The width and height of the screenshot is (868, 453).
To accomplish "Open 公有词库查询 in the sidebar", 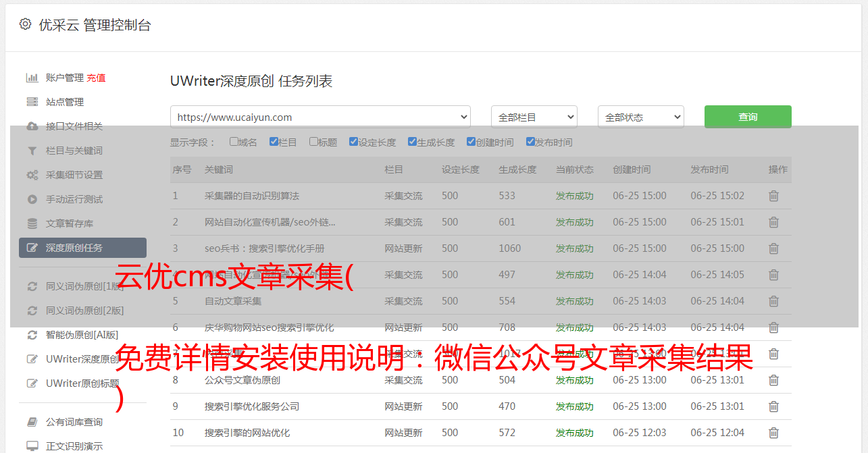I will pos(74,422).
